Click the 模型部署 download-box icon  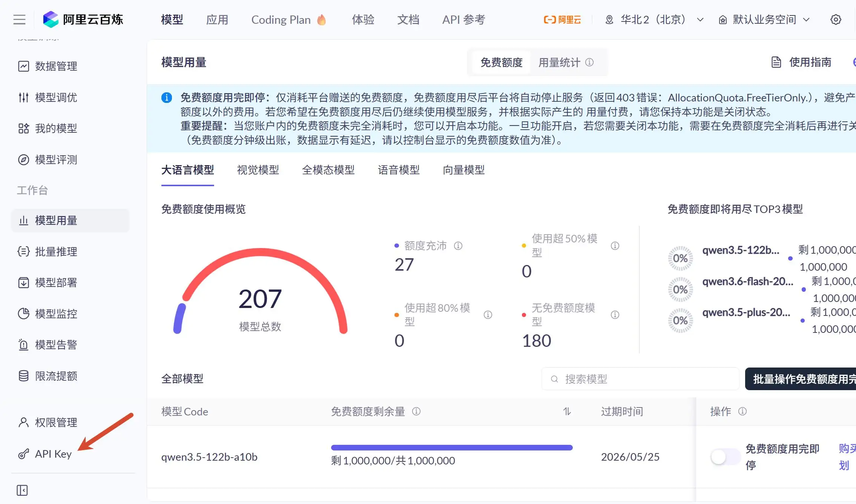tap(23, 283)
